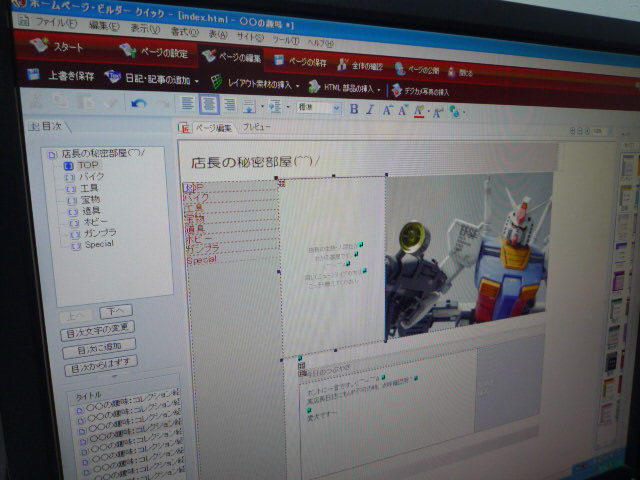The width and height of the screenshot is (640, 480).
Task: Go to the スタート step
Action: (57, 47)
